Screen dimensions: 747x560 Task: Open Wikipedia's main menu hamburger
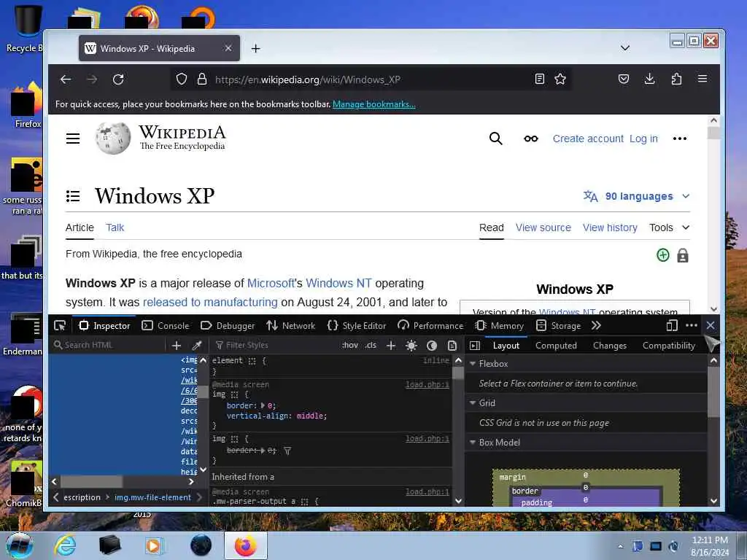coord(73,139)
